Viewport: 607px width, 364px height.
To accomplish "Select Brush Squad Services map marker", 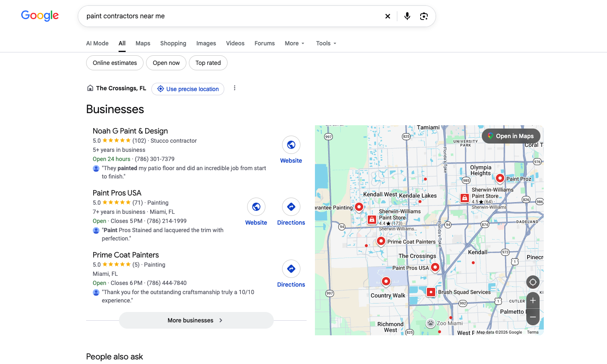I will click(x=431, y=292).
